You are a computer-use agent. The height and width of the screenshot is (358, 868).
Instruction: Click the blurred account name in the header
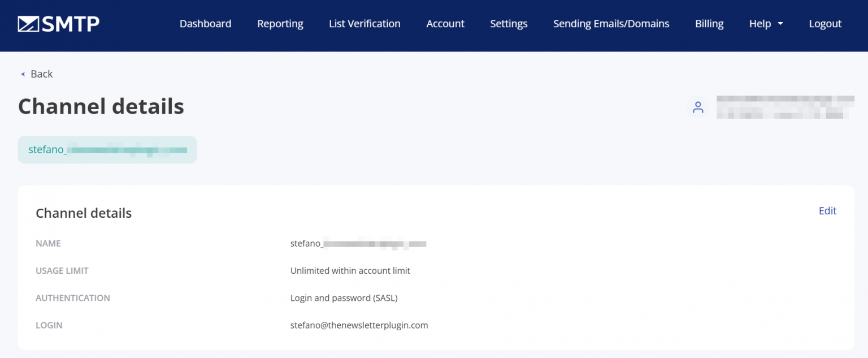point(785,107)
